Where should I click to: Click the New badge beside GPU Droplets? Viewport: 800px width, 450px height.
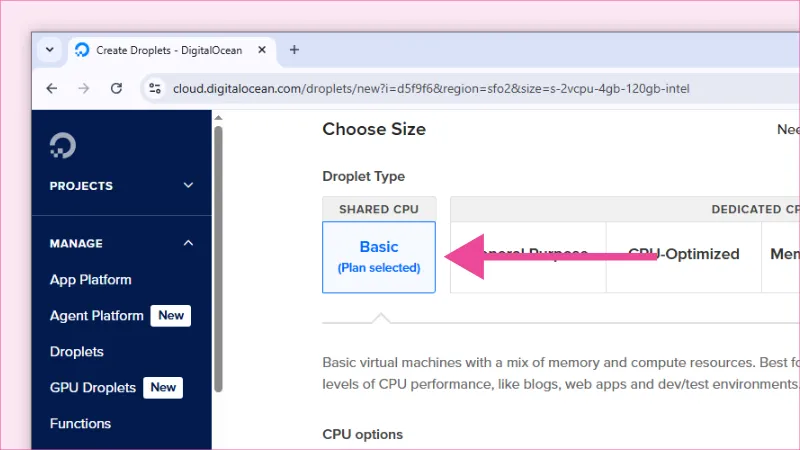(x=163, y=387)
